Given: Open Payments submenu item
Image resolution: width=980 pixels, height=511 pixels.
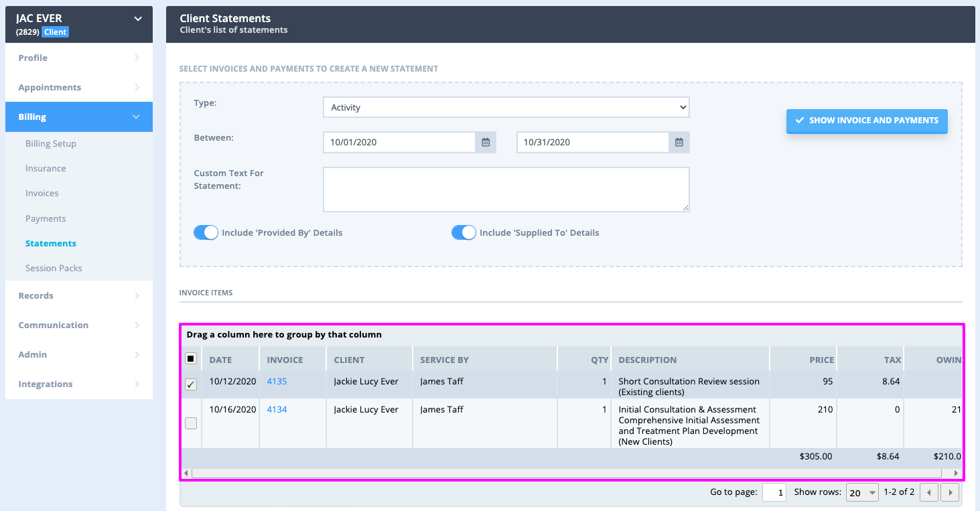Looking at the screenshot, I should (x=46, y=218).
